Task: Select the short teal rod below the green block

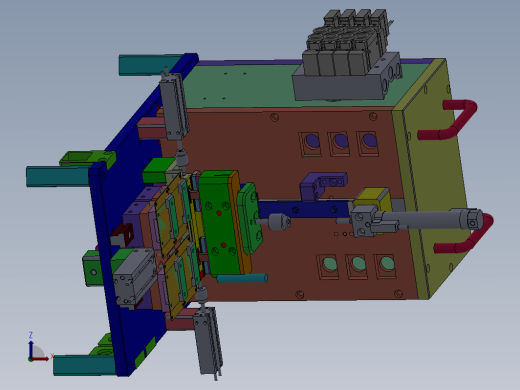Action: pos(242,278)
